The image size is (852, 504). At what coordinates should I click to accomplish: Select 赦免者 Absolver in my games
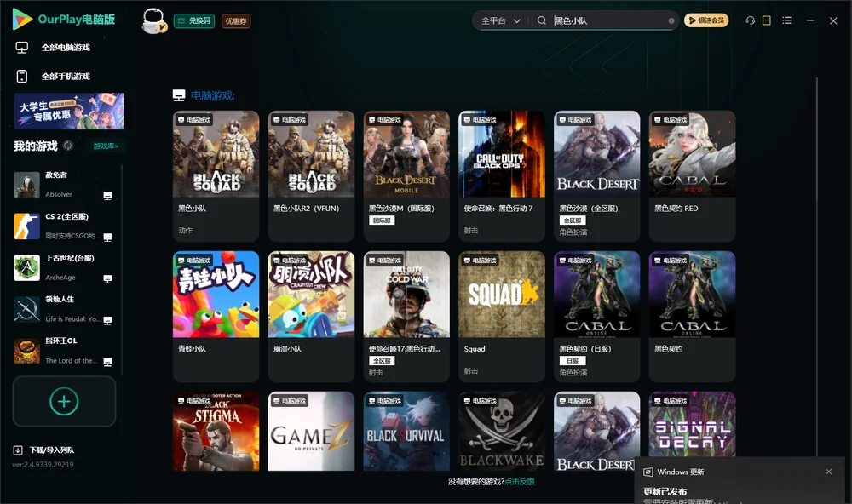pyautogui.click(x=64, y=185)
